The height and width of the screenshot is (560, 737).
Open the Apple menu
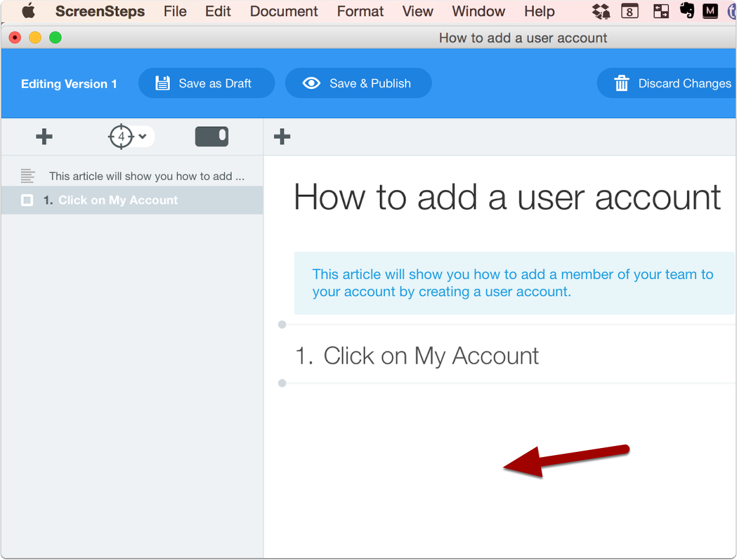[x=29, y=10]
